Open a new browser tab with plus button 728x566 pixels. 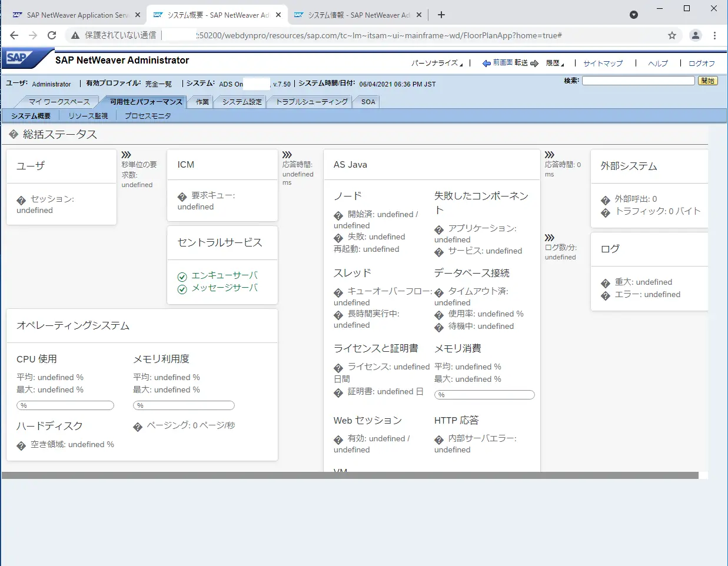[x=441, y=15]
